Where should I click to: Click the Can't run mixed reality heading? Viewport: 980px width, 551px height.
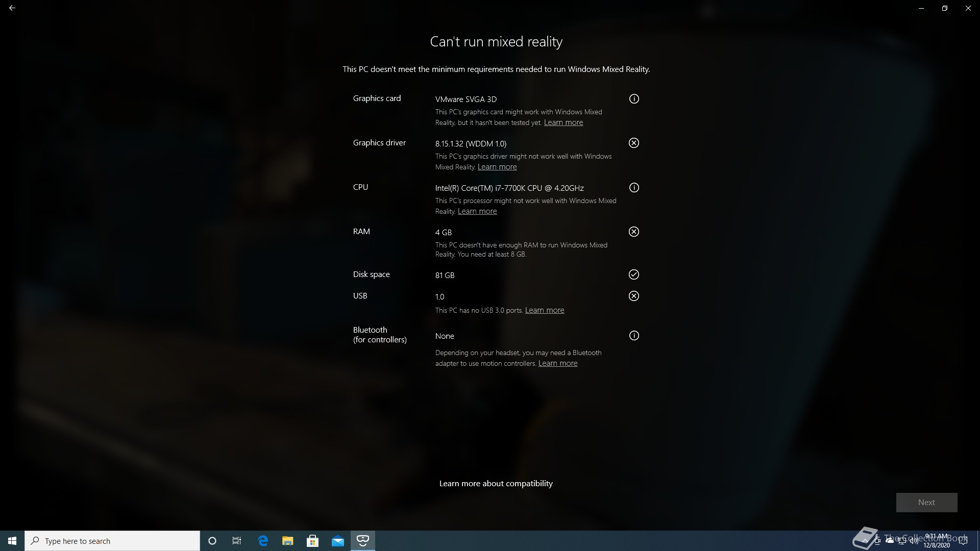pyautogui.click(x=496, y=42)
